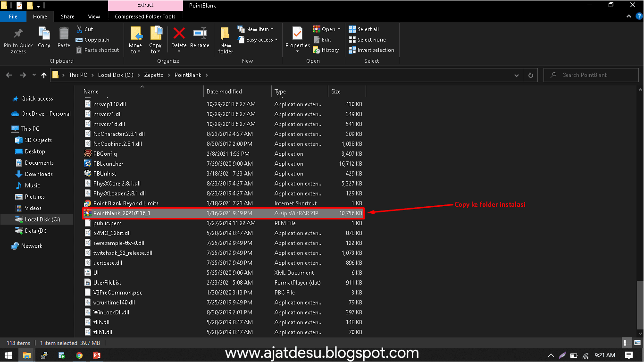
Task: Select the PBConfig application file
Action: pyautogui.click(x=224, y=154)
